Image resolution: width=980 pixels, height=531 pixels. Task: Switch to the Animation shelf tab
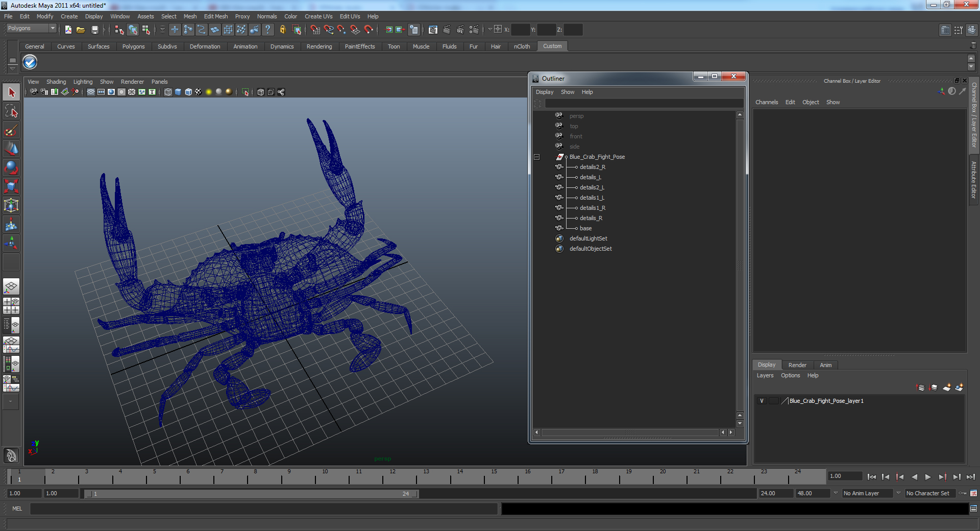pos(245,46)
